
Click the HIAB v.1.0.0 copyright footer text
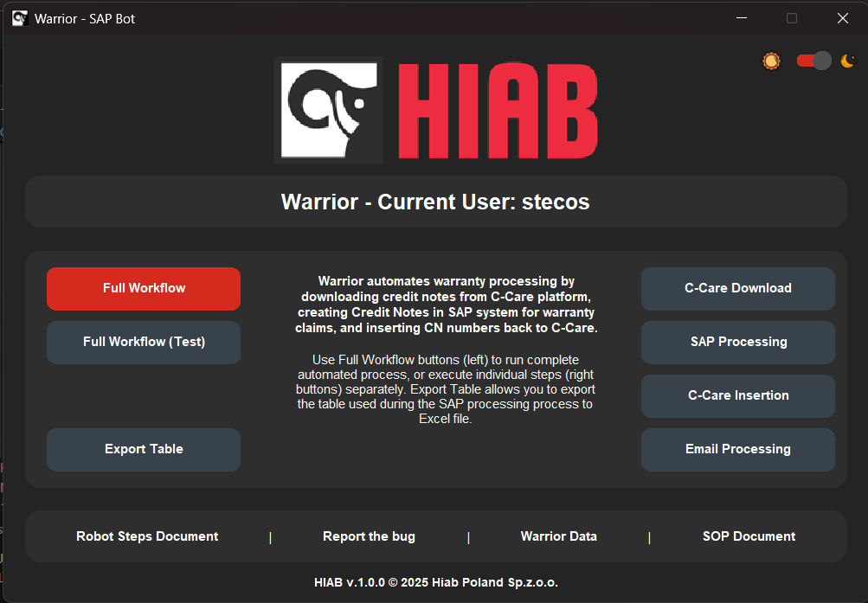pos(435,582)
